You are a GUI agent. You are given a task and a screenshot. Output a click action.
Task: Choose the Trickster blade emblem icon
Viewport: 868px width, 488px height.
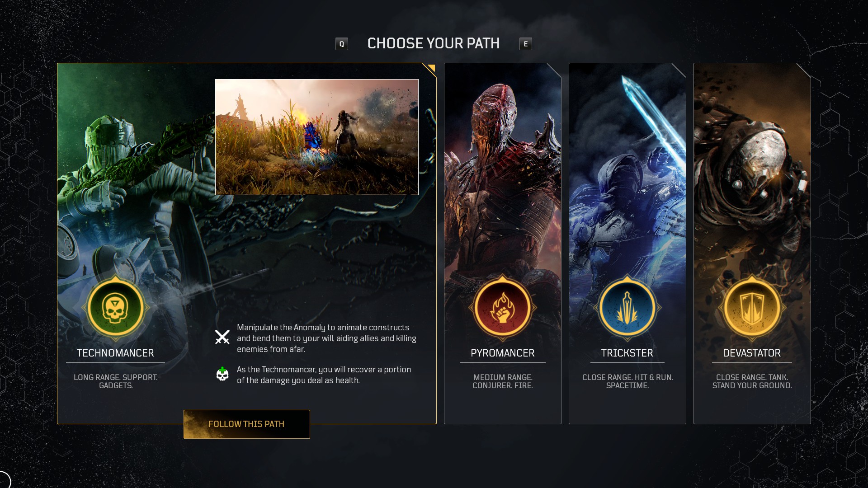pos(627,308)
